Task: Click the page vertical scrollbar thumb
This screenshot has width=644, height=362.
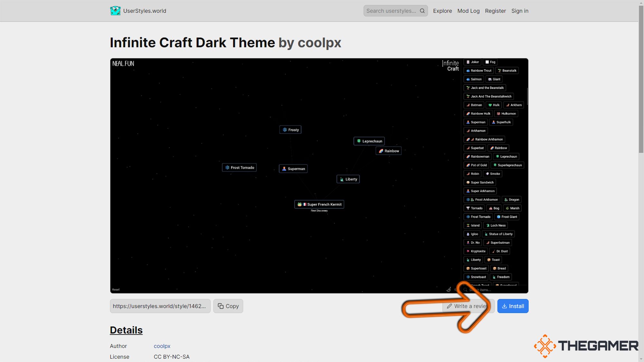Action: point(641,79)
